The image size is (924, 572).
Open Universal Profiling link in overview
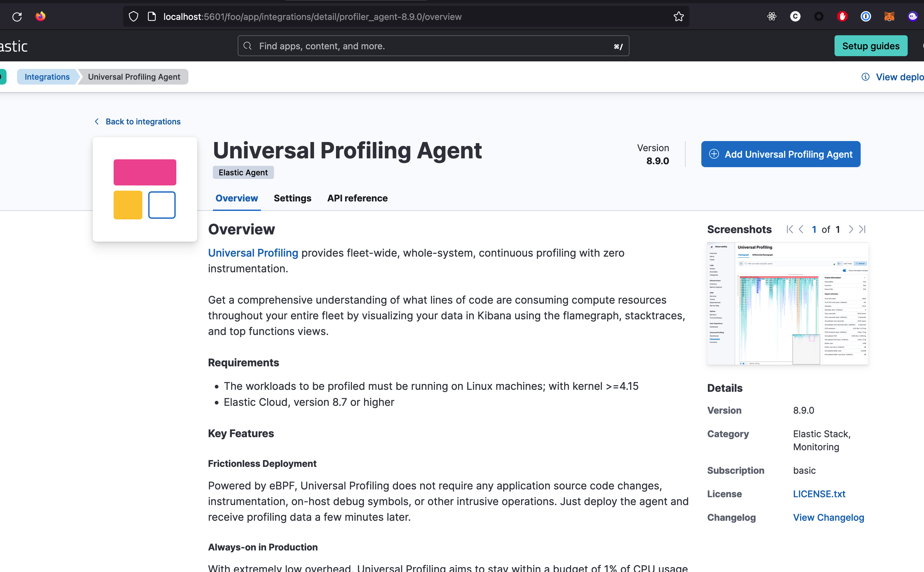coord(253,253)
